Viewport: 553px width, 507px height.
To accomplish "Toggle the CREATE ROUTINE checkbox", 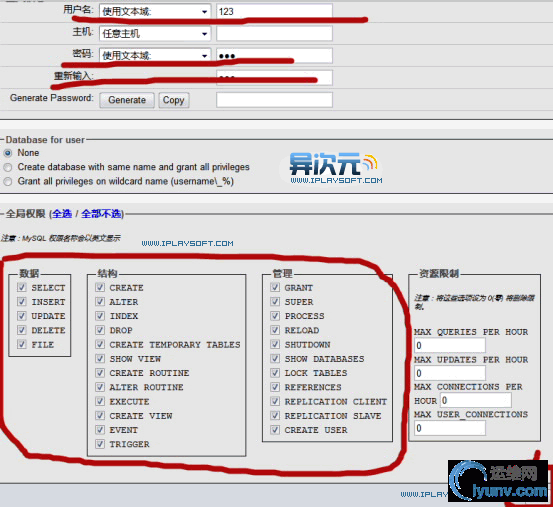I will (x=100, y=373).
